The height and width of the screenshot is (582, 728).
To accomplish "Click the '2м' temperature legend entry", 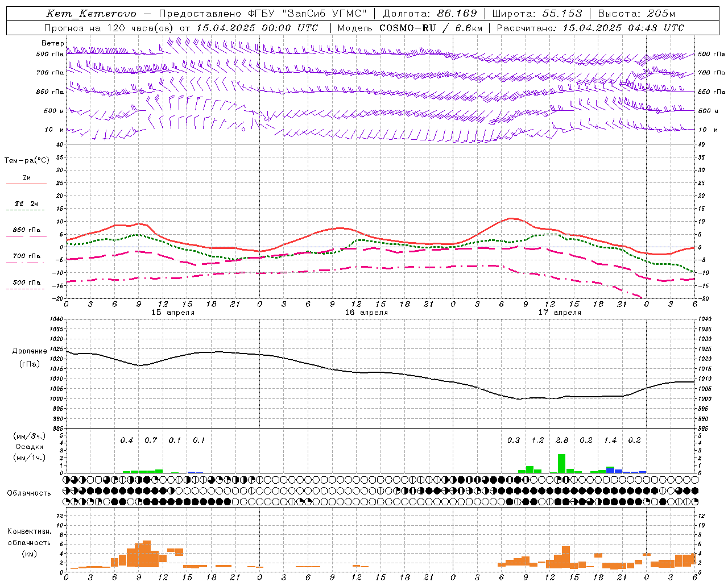I will click(27, 178).
